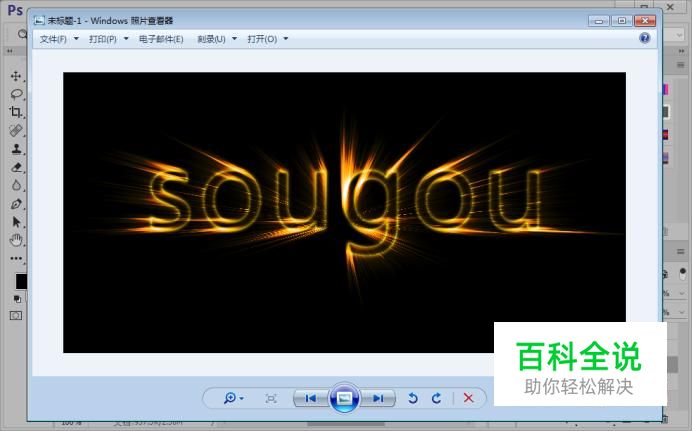Go to the next photo
692x431 pixels.
coord(378,399)
